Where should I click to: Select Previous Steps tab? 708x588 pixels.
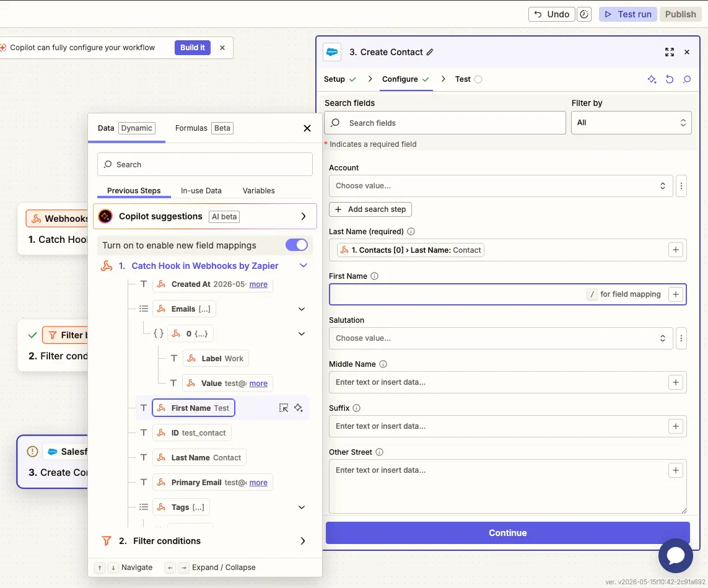click(134, 191)
